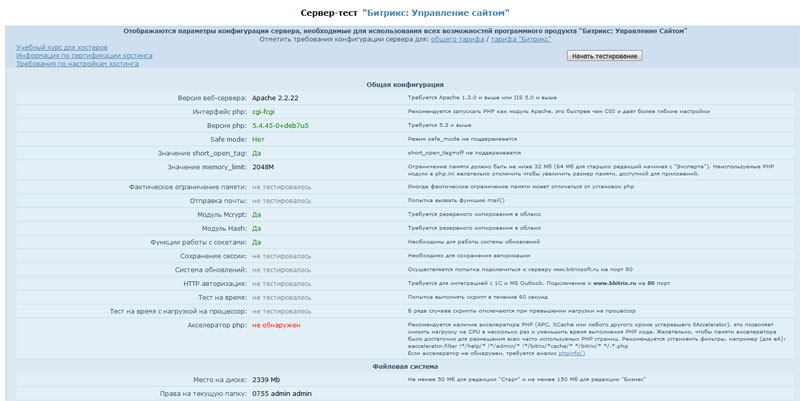Click the "Система обновлений:" label

211,270
